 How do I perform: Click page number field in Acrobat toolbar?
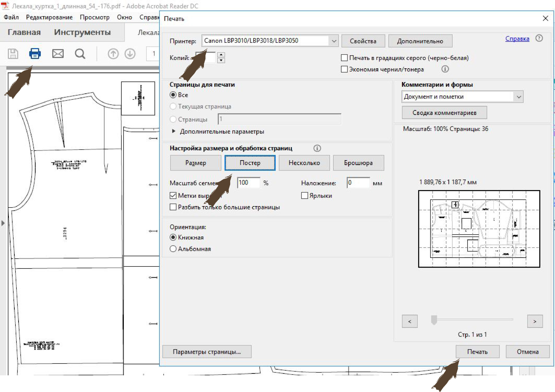[x=153, y=54]
